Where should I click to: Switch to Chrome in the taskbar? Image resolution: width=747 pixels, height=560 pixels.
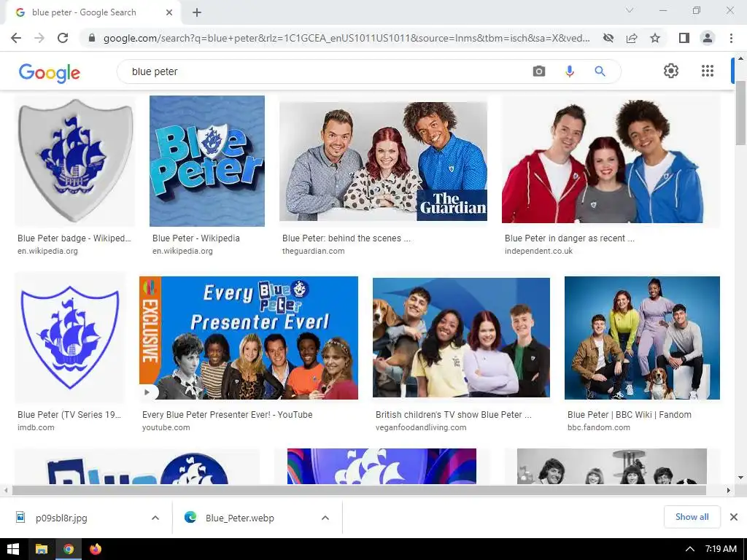pos(69,549)
